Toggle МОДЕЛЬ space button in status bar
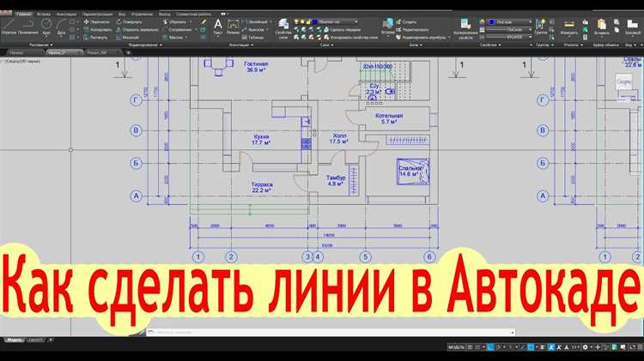 [456, 347]
